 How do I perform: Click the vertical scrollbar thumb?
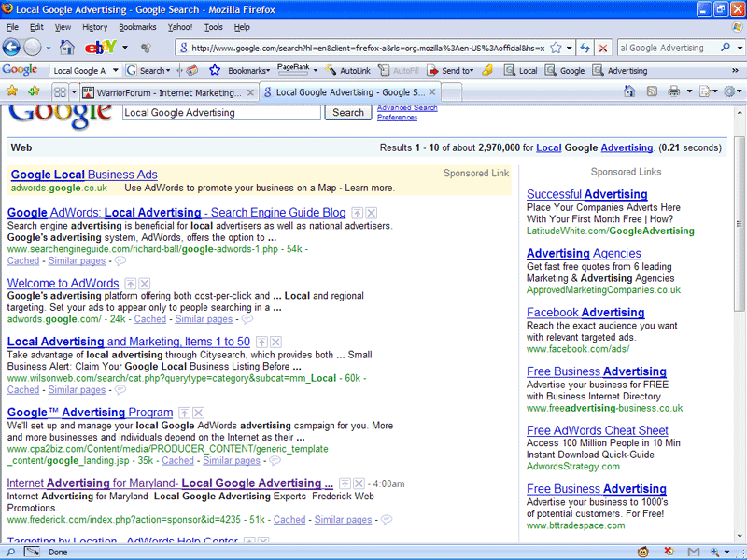(x=740, y=223)
